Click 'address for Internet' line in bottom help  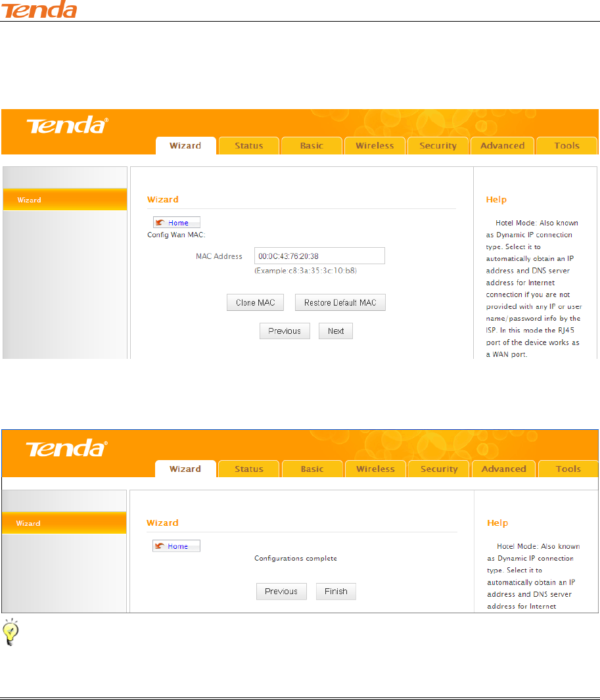[x=521, y=606]
